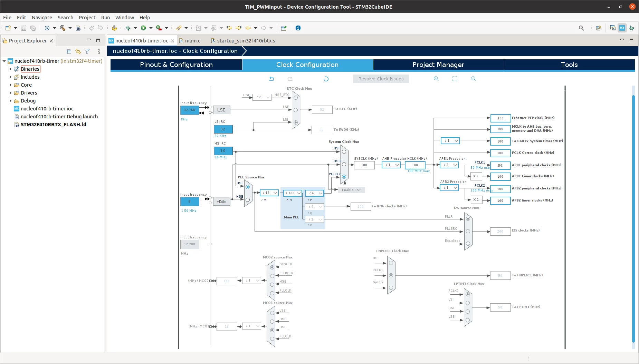Collapse the nucleof410rb-timer project node

[4, 61]
